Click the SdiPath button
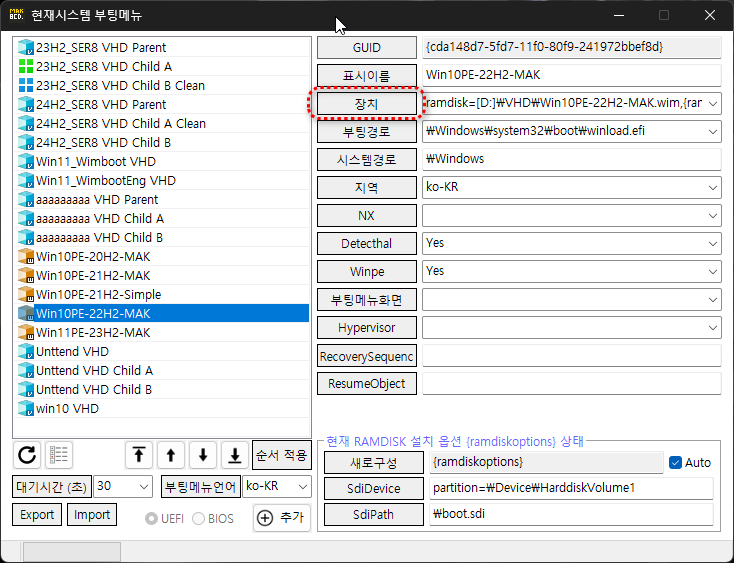Screen dimensions: 734x563 pos(374,515)
